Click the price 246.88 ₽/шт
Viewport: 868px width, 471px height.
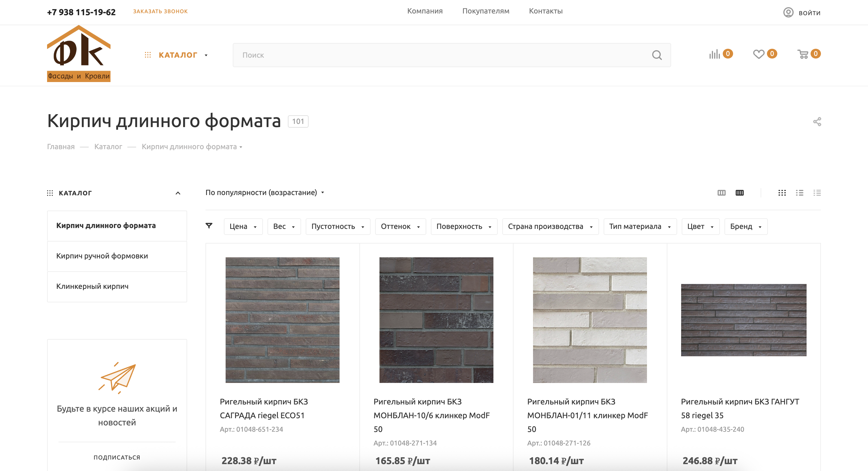tap(710, 461)
